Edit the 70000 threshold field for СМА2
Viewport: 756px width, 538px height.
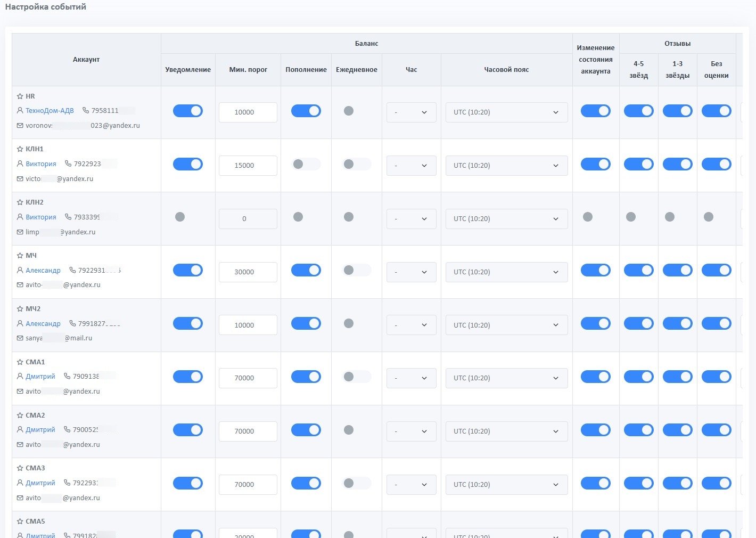click(x=248, y=431)
